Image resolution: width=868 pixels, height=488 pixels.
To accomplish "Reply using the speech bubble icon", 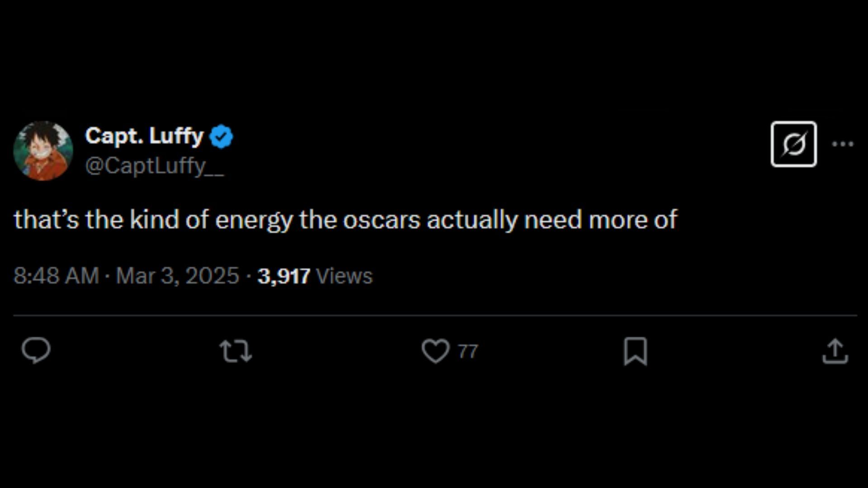I will [36, 351].
